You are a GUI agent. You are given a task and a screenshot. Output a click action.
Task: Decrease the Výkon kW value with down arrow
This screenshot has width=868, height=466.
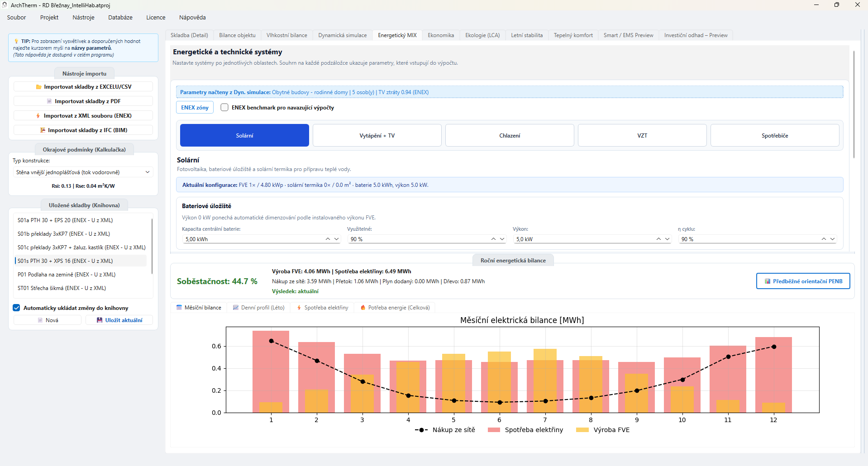click(667, 239)
